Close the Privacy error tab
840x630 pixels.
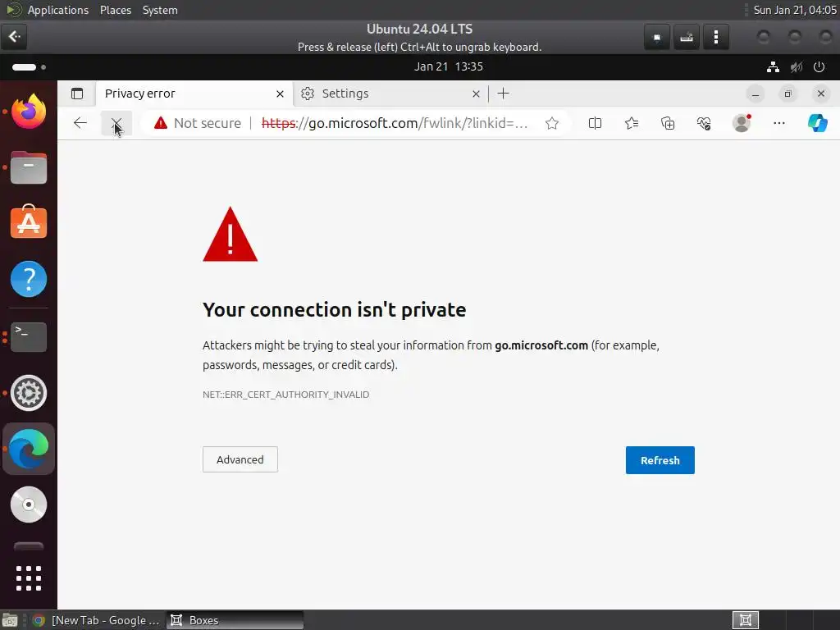click(x=280, y=94)
